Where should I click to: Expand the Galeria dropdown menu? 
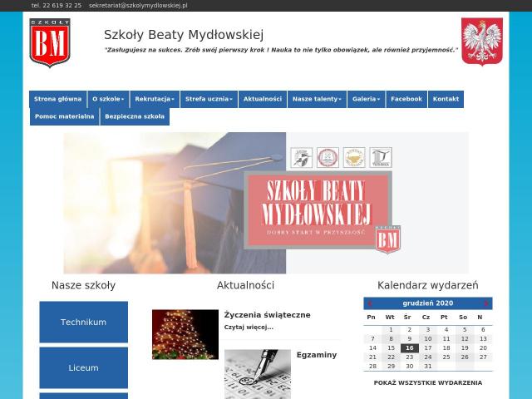click(366, 99)
